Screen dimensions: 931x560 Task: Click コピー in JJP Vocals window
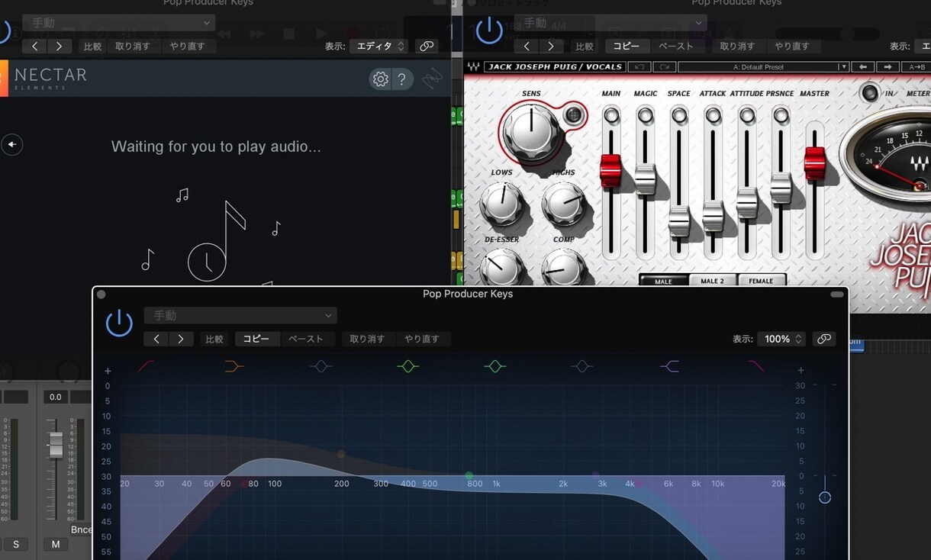(x=627, y=46)
